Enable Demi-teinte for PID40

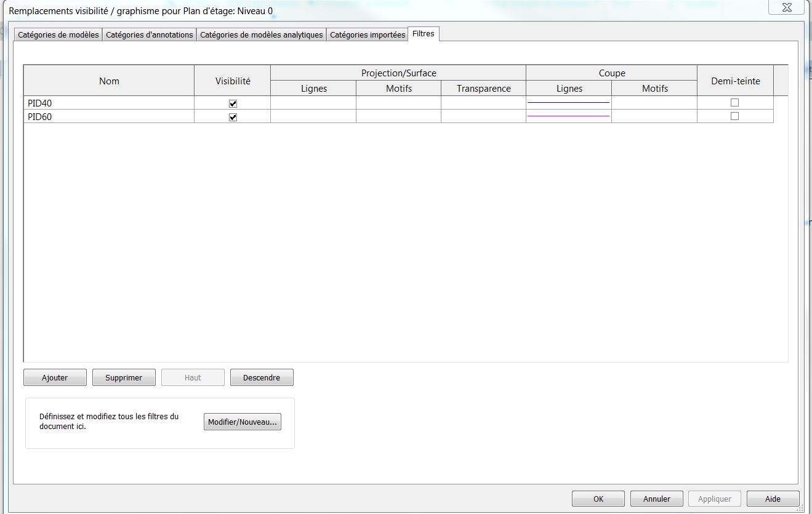pyautogui.click(x=734, y=103)
